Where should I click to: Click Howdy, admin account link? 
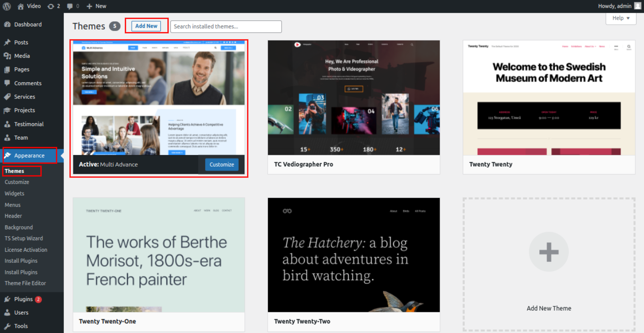pyautogui.click(x=615, y=6)
